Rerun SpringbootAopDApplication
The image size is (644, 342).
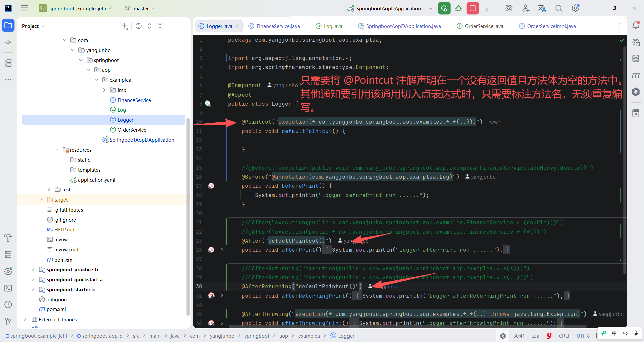[x=444, y=8]
